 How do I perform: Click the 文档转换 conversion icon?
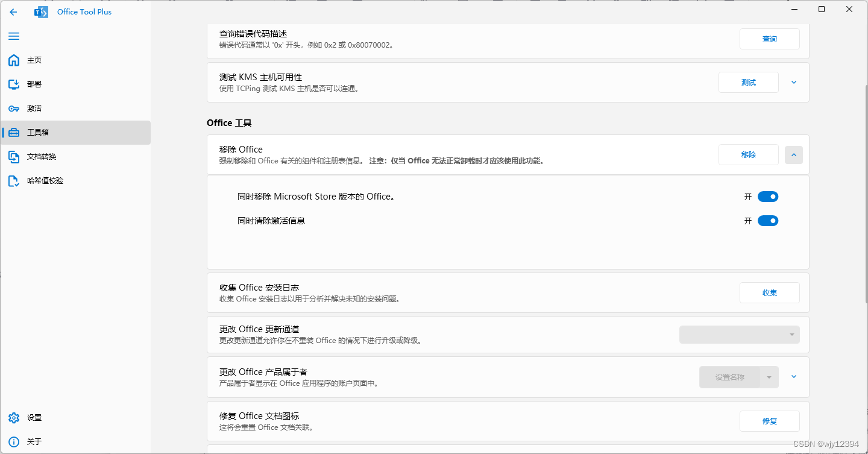14,157
